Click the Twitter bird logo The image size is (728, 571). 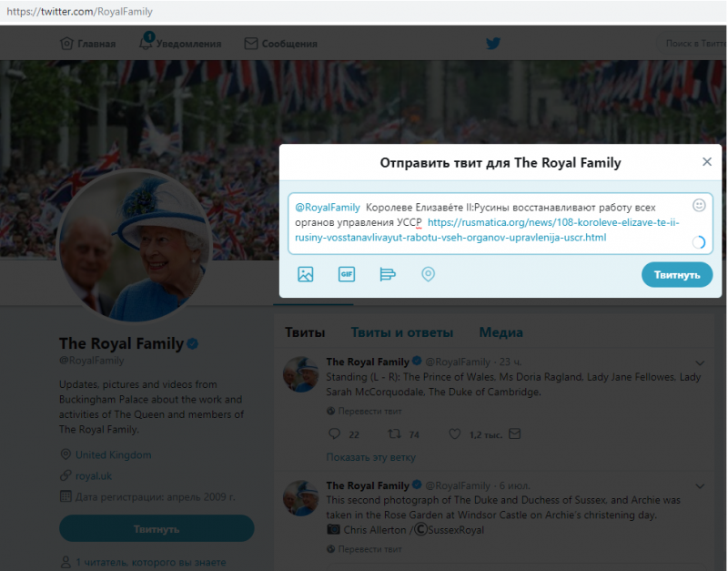(x=492, y=44)
